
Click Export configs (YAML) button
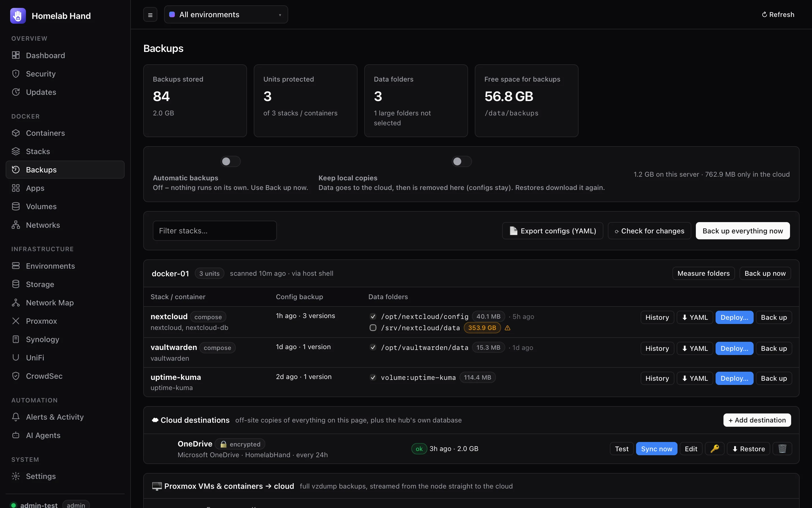(553, 231)
